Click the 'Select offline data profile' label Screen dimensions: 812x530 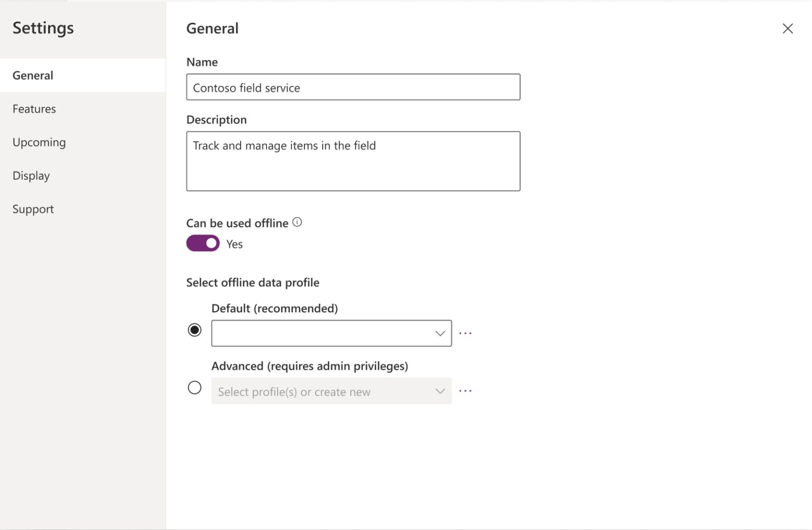tap(252, 282)
